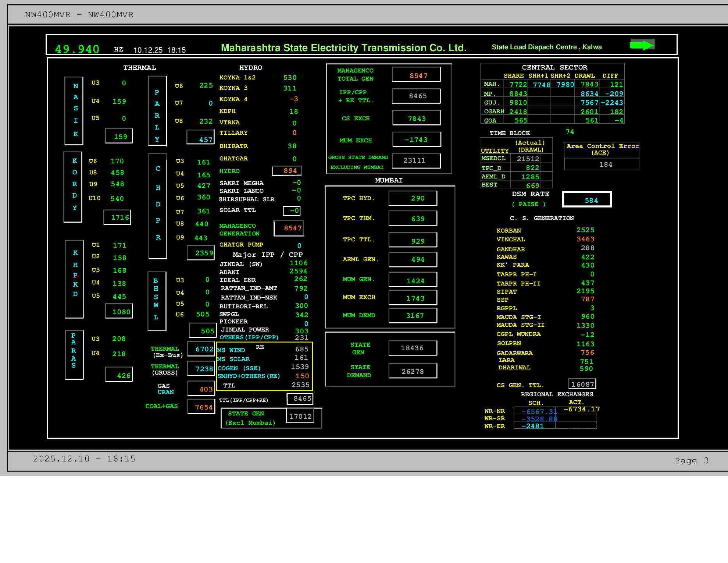This screenshot has width=728, height=563.
Task: Click the Area Control Error value 184
Action: tap(605, 164)
